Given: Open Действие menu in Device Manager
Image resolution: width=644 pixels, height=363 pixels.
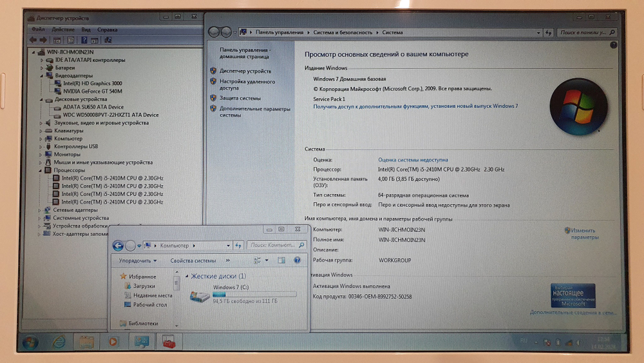Looking at the screenshot, I should (63, 30).
